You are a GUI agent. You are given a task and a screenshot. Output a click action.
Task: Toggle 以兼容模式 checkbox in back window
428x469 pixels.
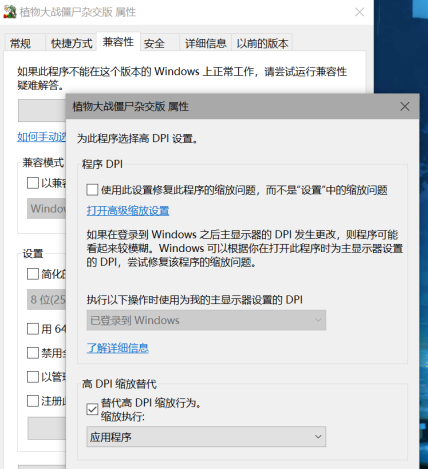coord(33,183)
